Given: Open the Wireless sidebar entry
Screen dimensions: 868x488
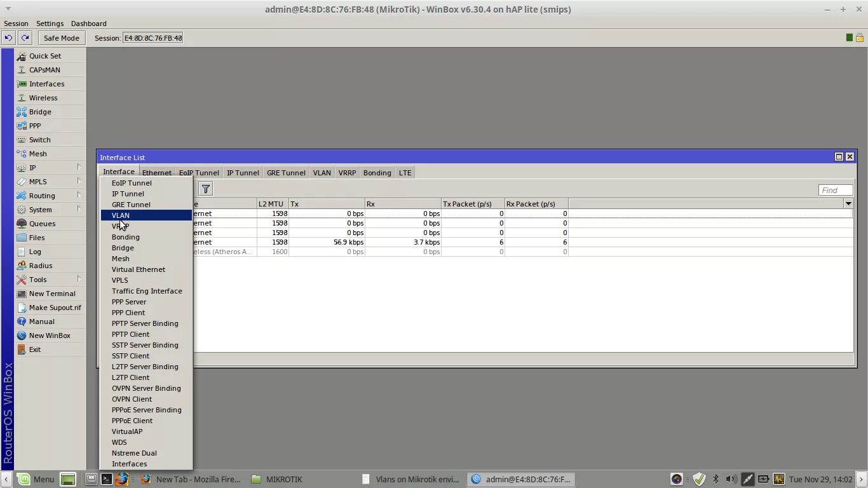Looking at the screenshot, I should coord(43,98).
